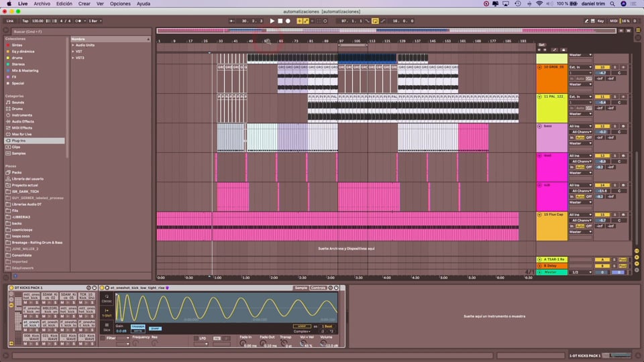Open the Ver menu

[x=100, y=4]
